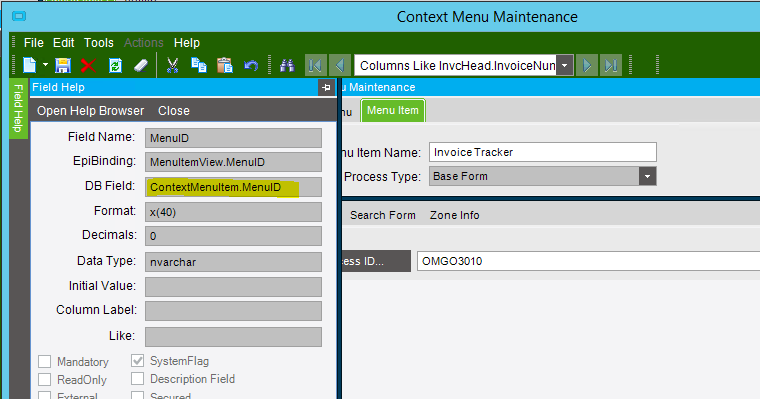Click the Copy icon

point(199,65)
